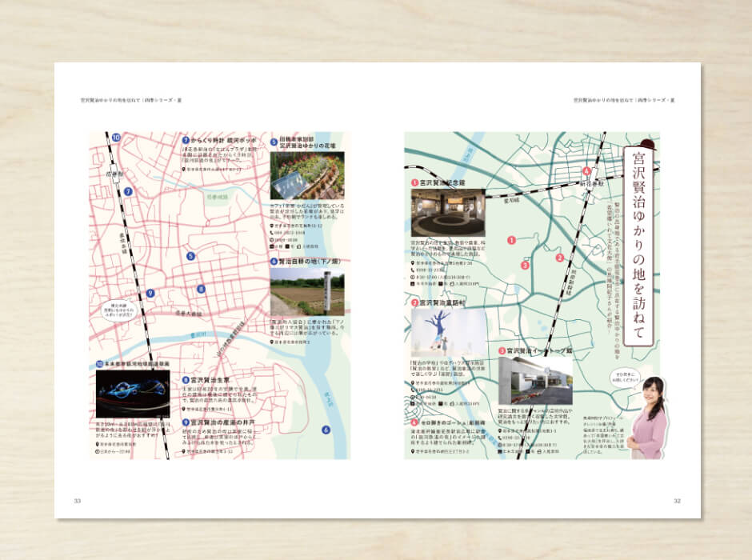Viewport: 752px width, 560px height.
Task: Click blue marker 5 on the street map
Action: pyautogui.click(x=190, y=257)
